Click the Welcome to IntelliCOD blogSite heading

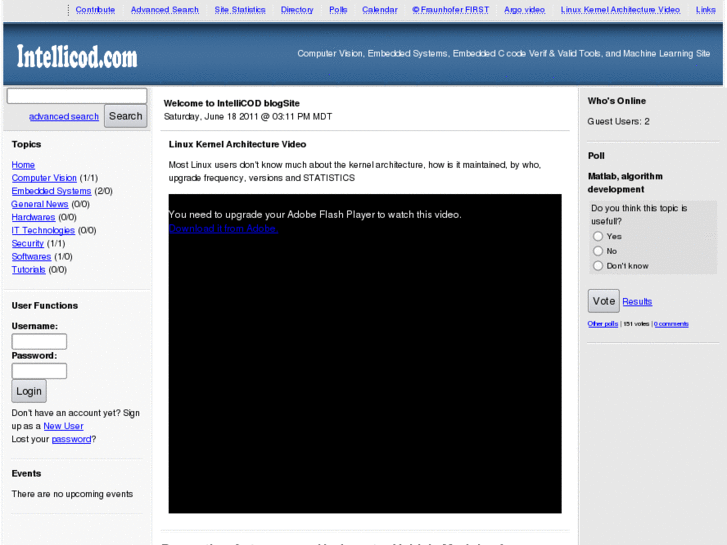[x=232, y=103]
